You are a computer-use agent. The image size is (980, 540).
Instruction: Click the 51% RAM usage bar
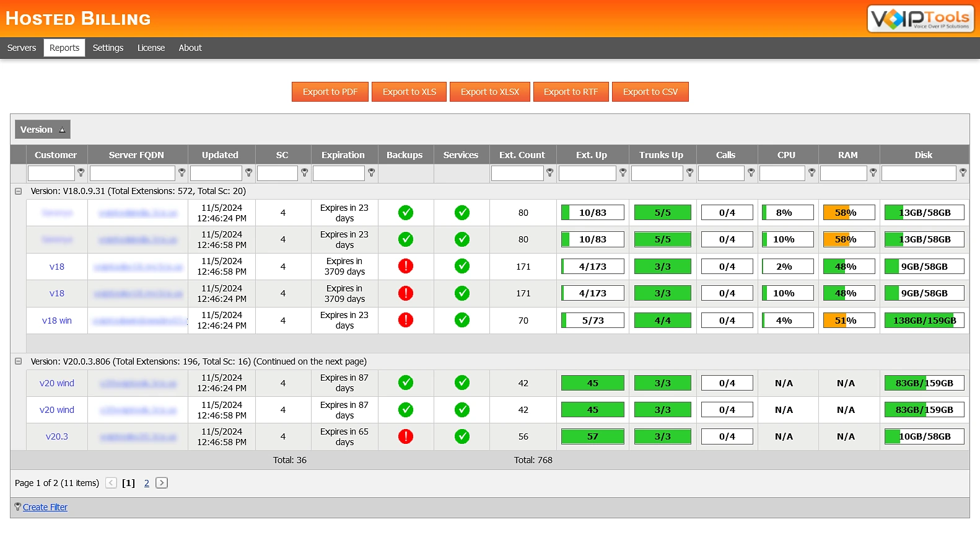pyautogui.click(x=849, y=321)
